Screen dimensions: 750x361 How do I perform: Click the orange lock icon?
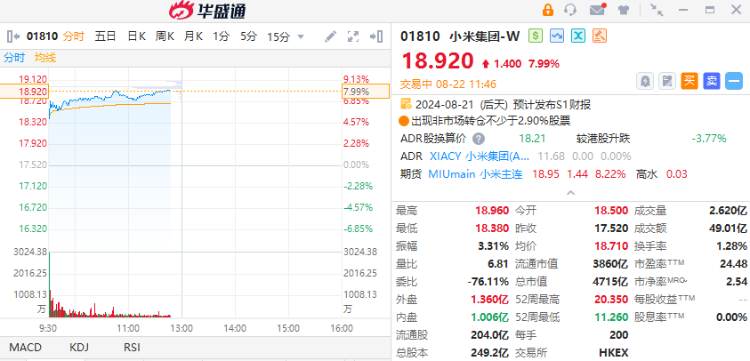[x=548, y=10]
